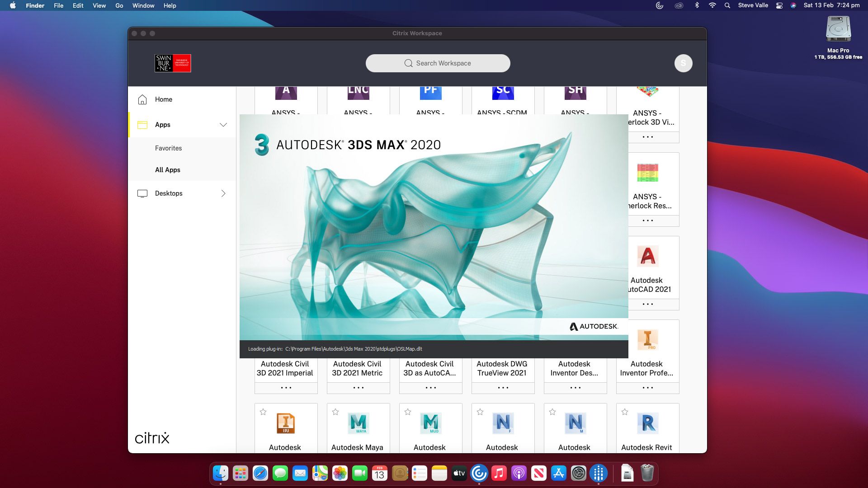
Task: Open the Favorites sidebar item
Action: coord(168,148)
